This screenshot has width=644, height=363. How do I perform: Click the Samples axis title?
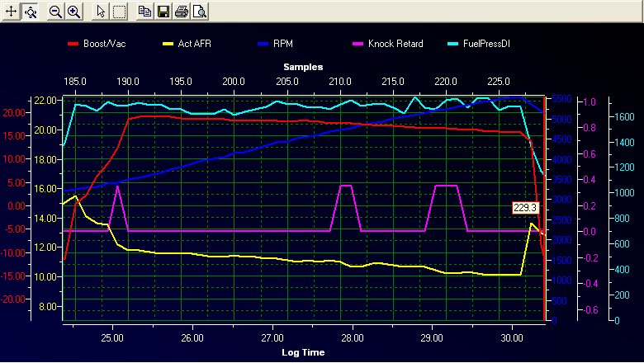click(x=302, y=66)
